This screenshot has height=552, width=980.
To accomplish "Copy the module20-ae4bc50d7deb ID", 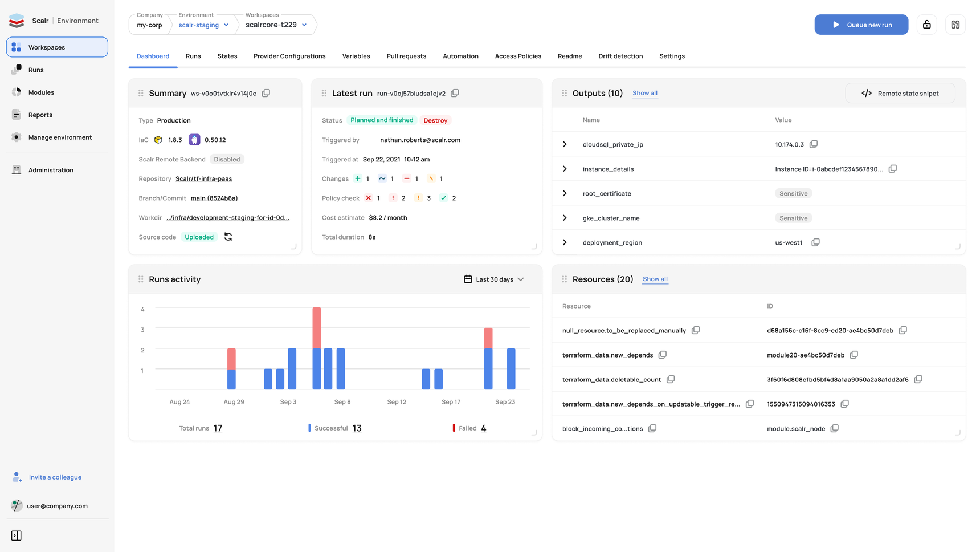I will 854,355.
